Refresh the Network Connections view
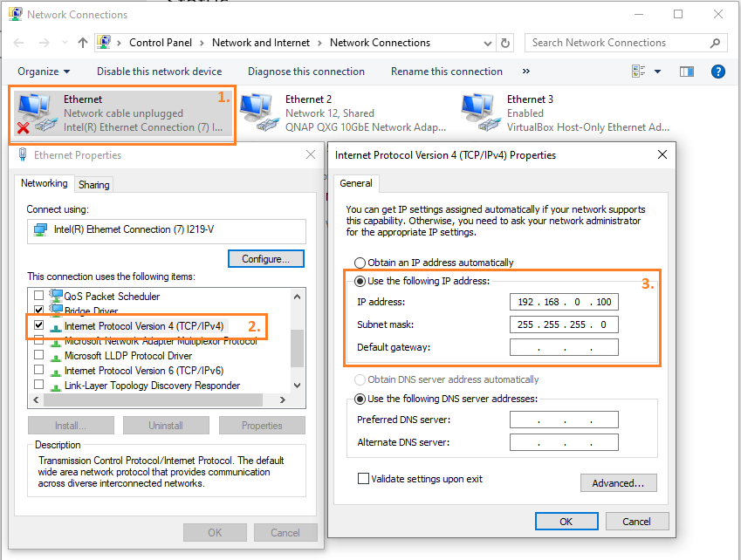 [x=505, y=43]
